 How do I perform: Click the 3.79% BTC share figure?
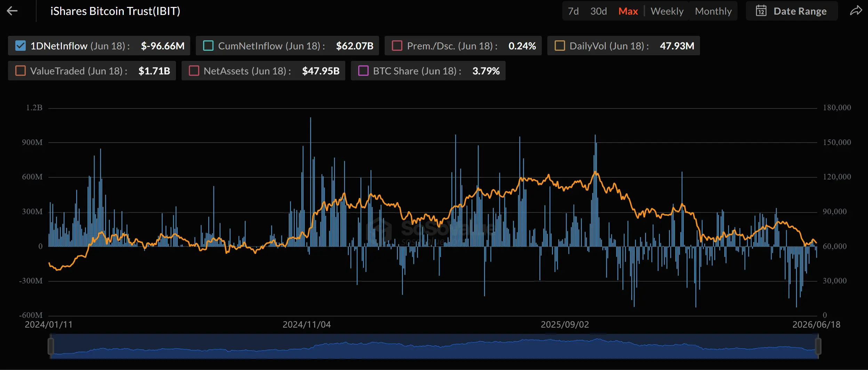[486, 71]
